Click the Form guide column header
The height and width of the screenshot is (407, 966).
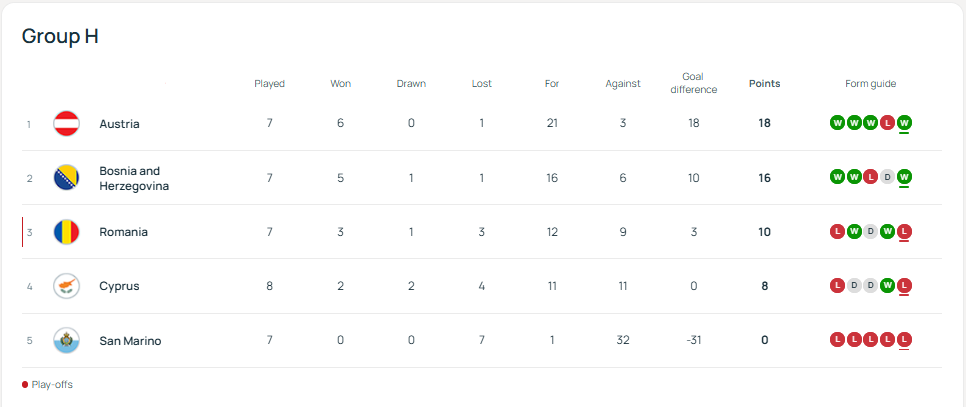[870, 84]
